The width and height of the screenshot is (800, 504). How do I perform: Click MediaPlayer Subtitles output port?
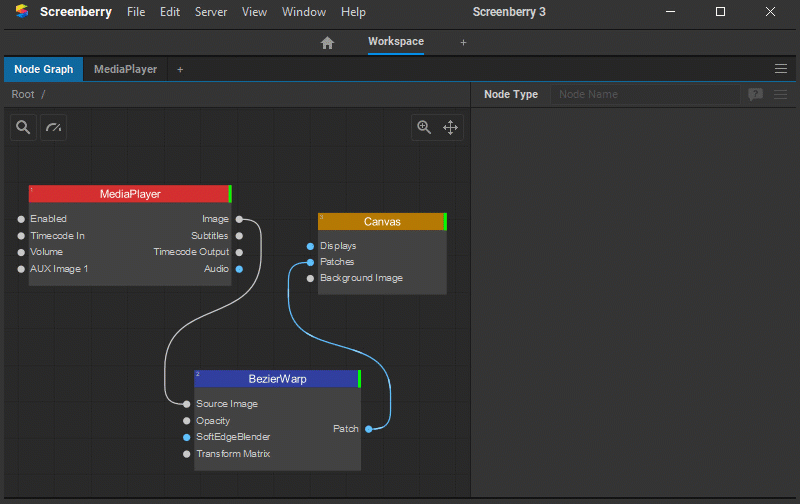click(239, 236)
